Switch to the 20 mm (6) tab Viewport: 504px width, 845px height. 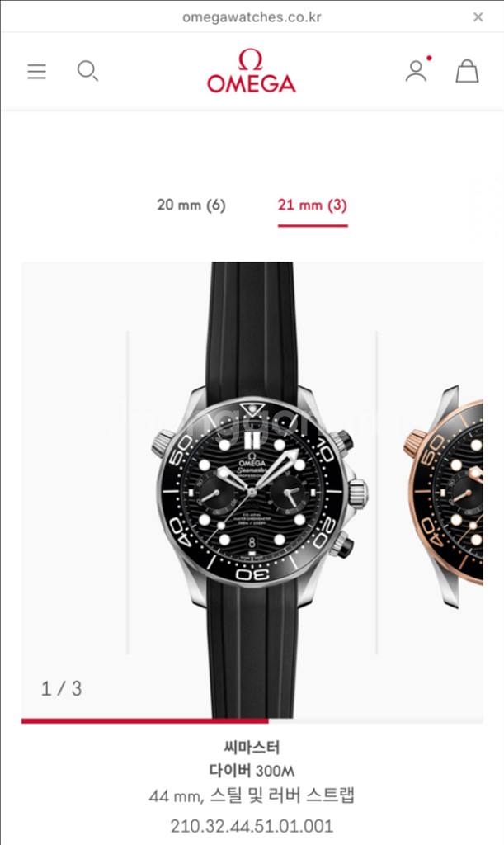click(191, 205)
